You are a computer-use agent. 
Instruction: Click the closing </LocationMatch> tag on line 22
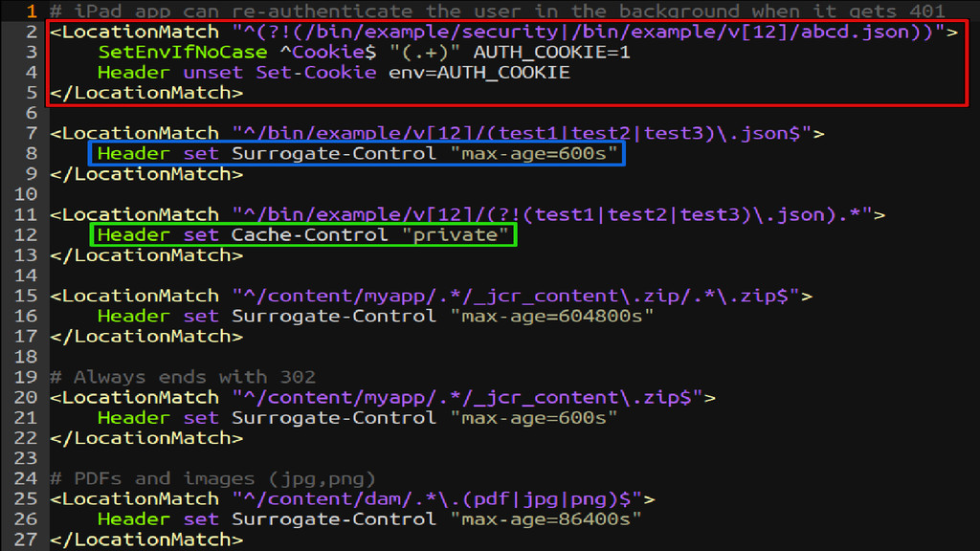(x=146, y=438)
